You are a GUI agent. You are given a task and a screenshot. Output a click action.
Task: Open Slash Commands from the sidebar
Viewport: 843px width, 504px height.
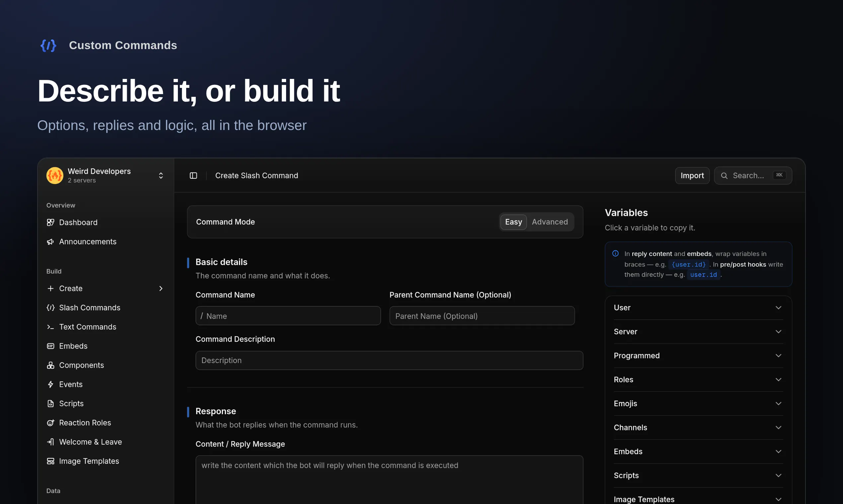coord(106,307)
